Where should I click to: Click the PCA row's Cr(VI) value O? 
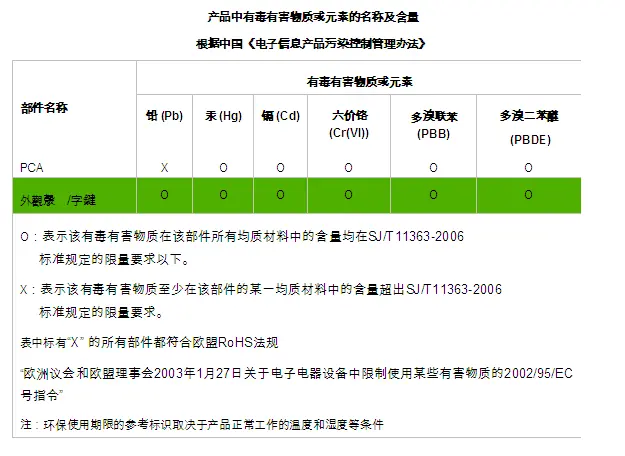[x=348, y=167]
